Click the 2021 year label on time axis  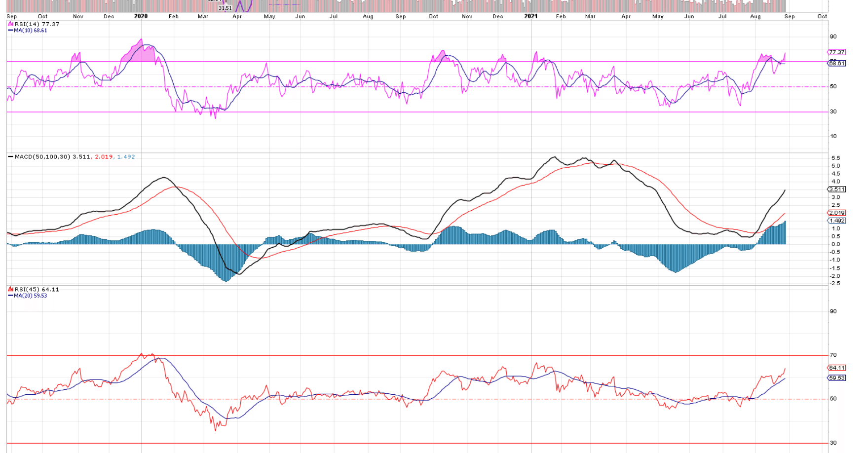(x=531, y=16)
